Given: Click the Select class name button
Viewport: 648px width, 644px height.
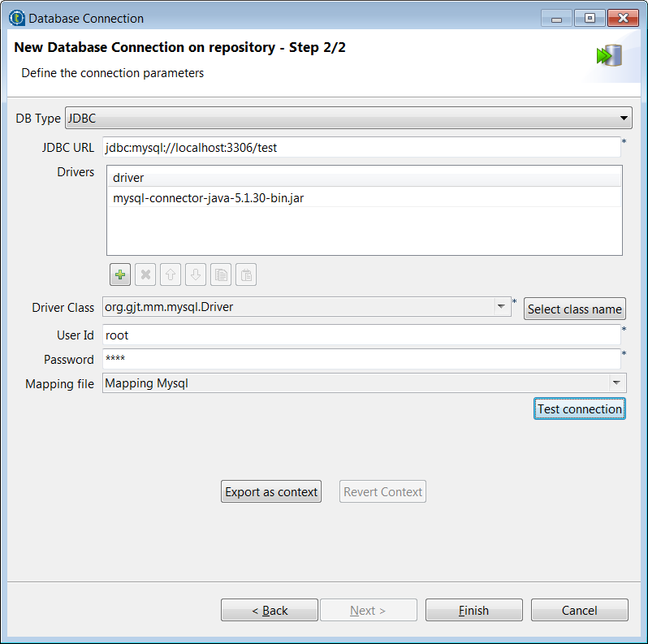Looking at the screenshot, I should pyautogui.click(x=575, y=309).
